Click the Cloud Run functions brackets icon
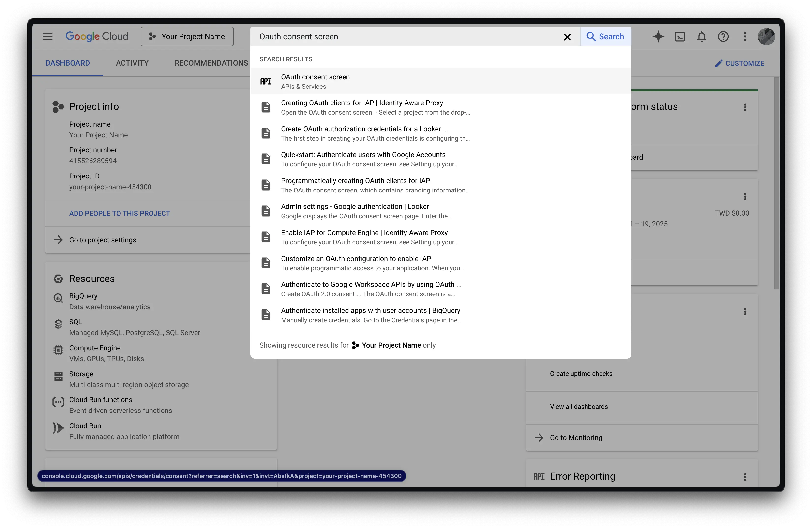Image resolution: width=812 pixels, height=528 pixels. pyautogui.click(x=58, y=402)
